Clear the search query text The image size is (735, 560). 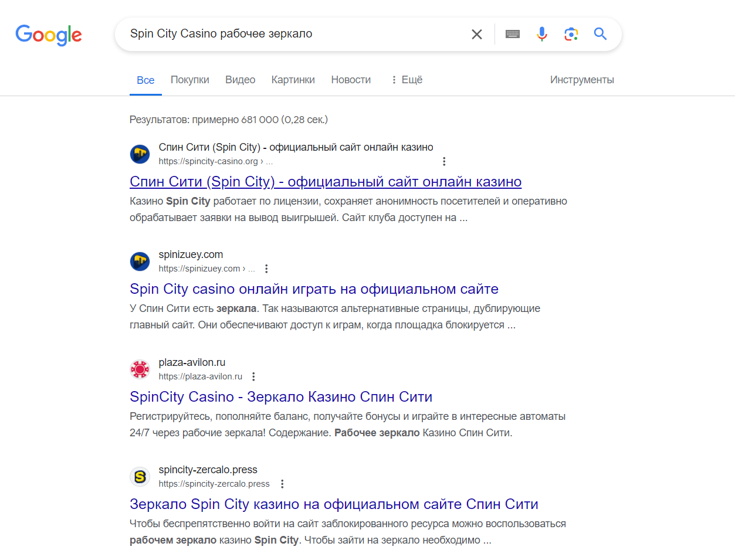point(477,34)
